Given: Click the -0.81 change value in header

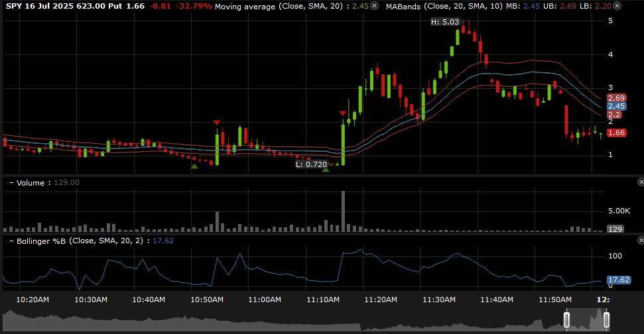Looking at the screenshot, I should click(x=160, y=6).
